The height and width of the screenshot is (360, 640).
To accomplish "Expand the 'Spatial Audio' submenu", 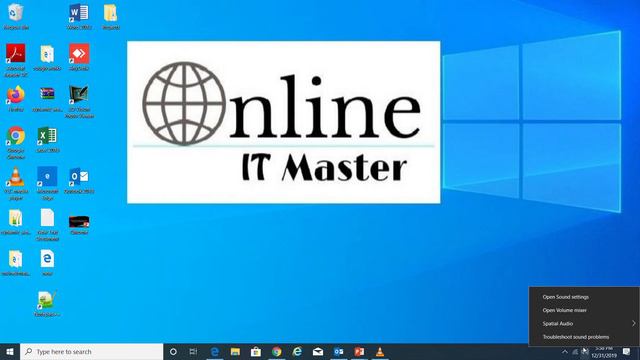I will click(x=584, y=324).
